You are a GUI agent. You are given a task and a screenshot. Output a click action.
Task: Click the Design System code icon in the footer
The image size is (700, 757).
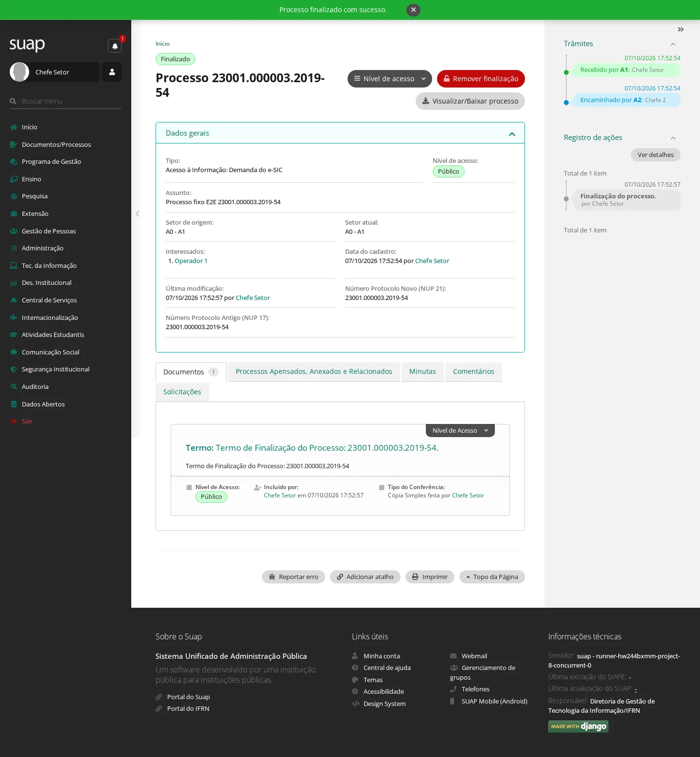tap(356, 704)
